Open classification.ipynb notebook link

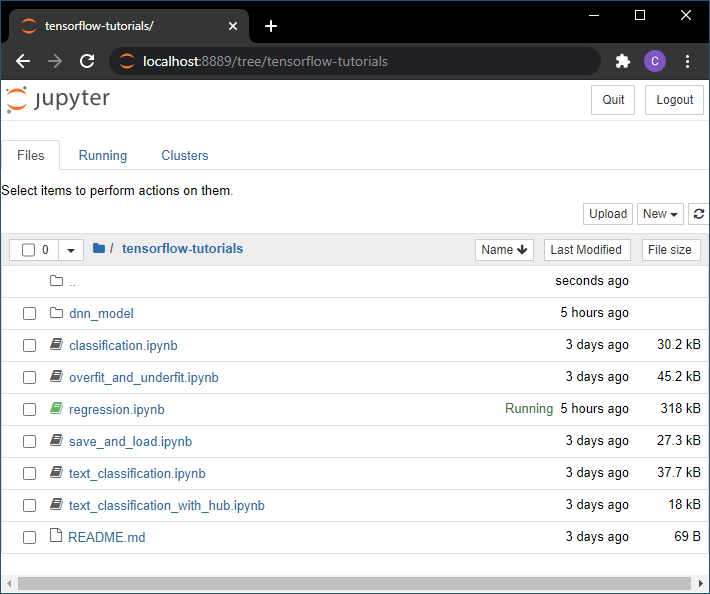click(x=123, y=345)
